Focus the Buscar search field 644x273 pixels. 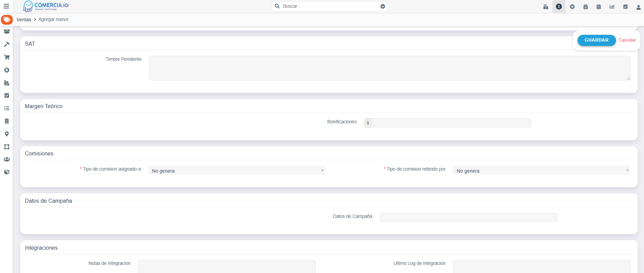pos(329,6)
